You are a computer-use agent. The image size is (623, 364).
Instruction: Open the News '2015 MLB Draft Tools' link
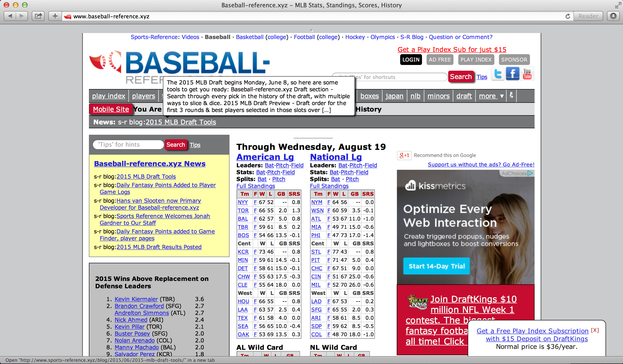click(181, 122)
